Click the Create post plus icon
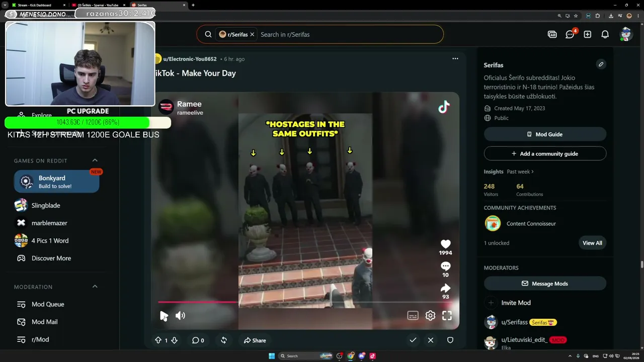This screenshot has width=644, height=362. coord(588,34)
